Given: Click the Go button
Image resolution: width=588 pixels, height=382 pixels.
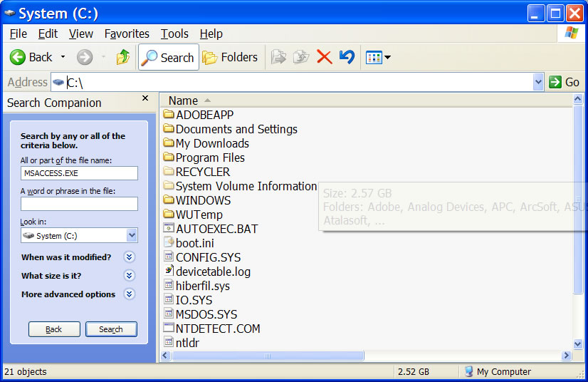Looking at the screenshot, I should 564,82.
